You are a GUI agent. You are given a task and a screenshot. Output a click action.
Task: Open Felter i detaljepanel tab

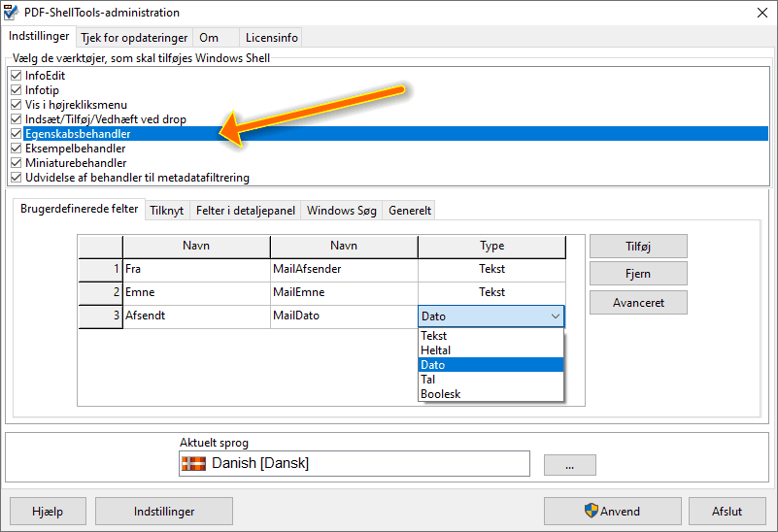[246, 211]
